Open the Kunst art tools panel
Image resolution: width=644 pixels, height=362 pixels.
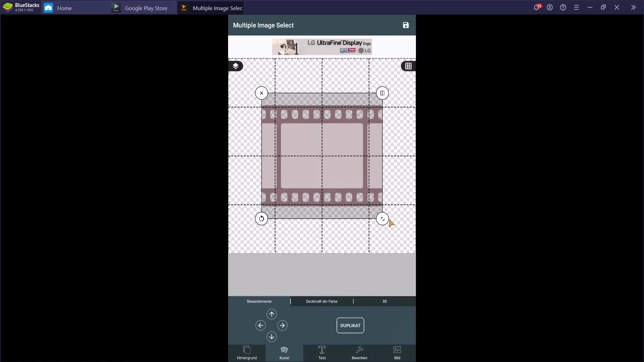(284, 352)
